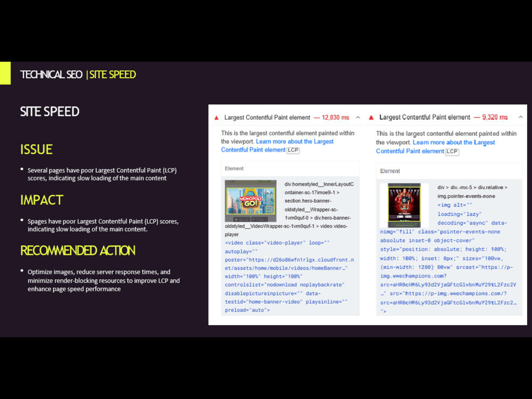Click left panel 'Element' column header
Image resolution: width=532 pixels, height=399 pixels.
coord(234,168)
